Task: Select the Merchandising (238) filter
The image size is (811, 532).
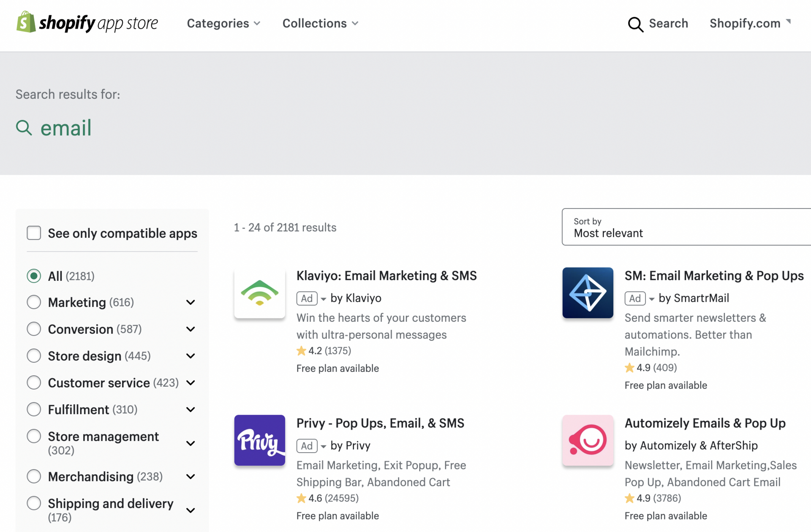Action: pyautogui.click(x=34, y=476)
